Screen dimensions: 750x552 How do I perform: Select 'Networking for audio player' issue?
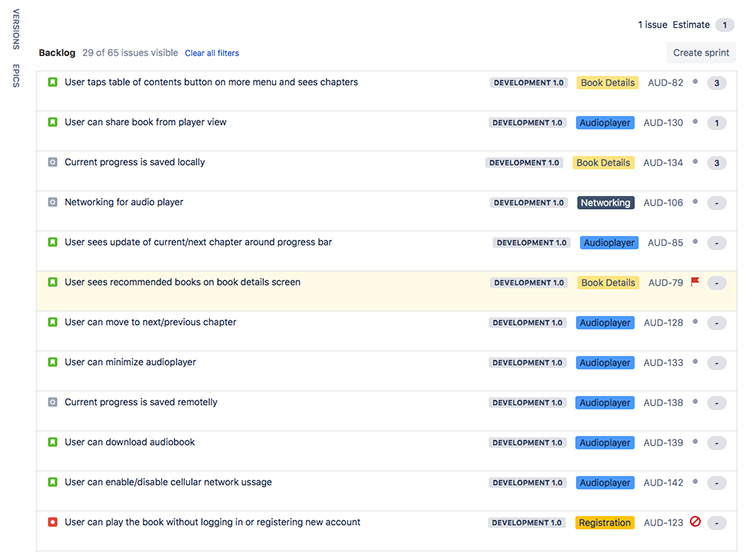point(386,211)
